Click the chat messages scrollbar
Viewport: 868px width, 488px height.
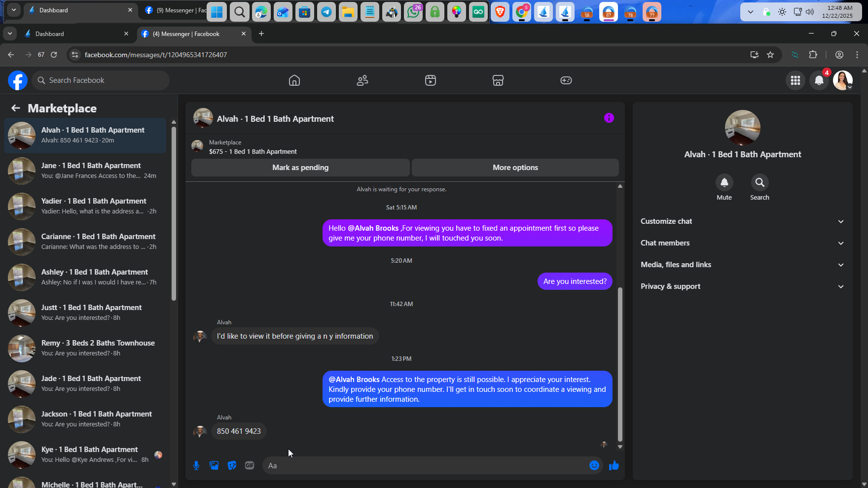tap(620, 364)
